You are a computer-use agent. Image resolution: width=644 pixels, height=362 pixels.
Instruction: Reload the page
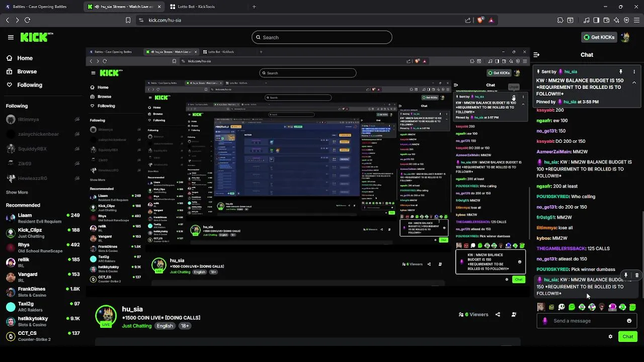click(27, 20)
